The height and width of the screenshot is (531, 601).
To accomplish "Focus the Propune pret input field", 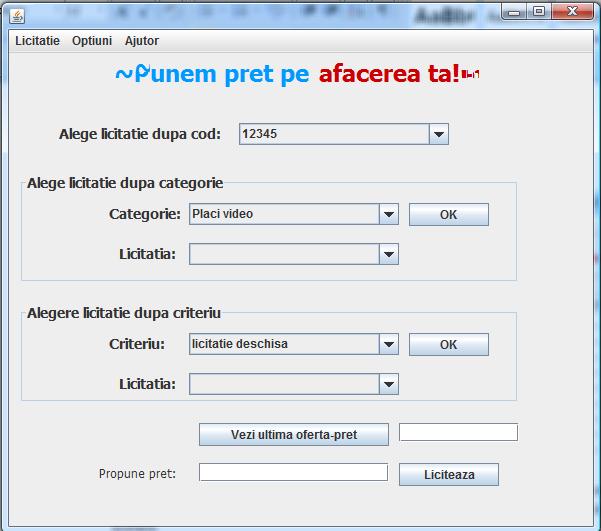I will click(x=293, y=473).
